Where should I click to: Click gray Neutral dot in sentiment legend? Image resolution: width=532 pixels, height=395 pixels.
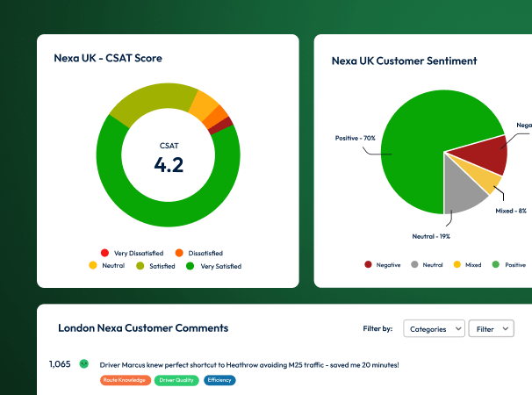coord(413,264)
